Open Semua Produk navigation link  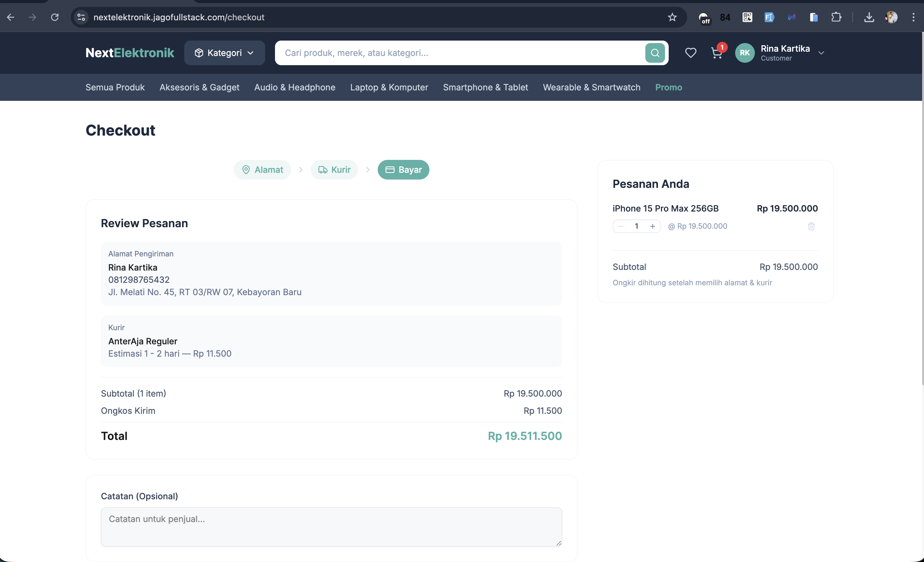(x=115, y=87)
